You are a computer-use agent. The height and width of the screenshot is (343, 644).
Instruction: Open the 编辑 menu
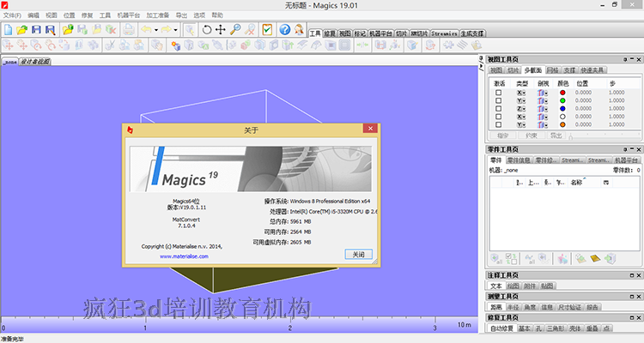[x=33, y=15]
